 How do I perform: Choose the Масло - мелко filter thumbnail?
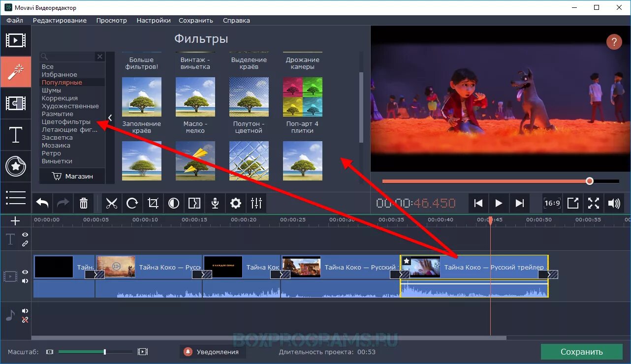point(195,97)
